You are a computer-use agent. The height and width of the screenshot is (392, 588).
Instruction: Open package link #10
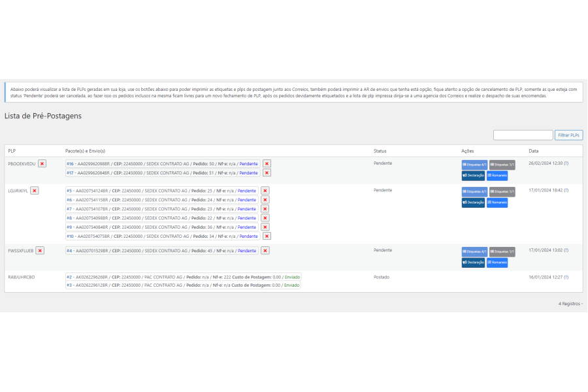point(70,237)
